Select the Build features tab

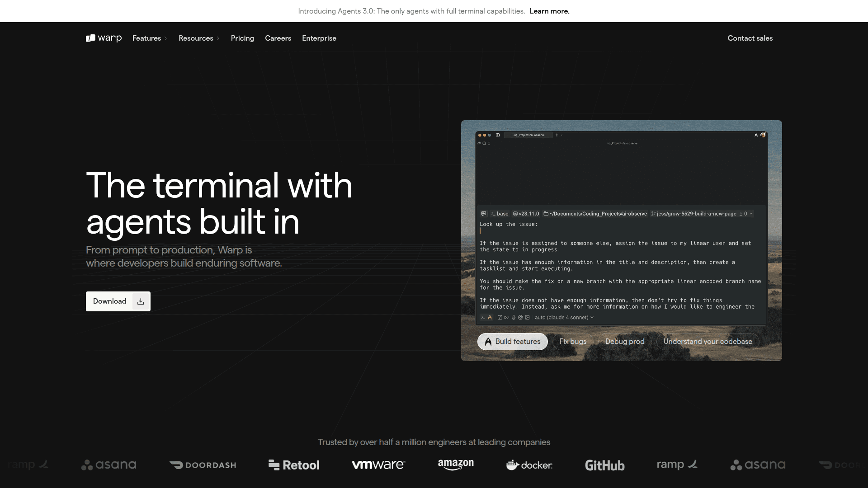pos(512,342)
